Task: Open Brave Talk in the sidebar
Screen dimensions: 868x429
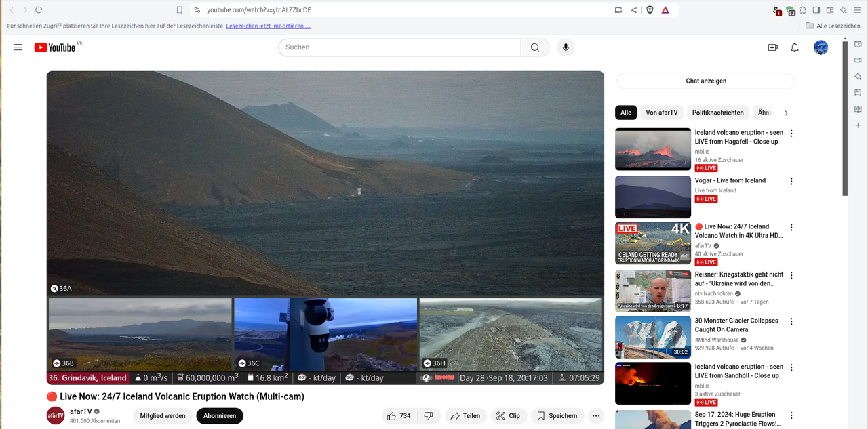Action: (858, 60)
